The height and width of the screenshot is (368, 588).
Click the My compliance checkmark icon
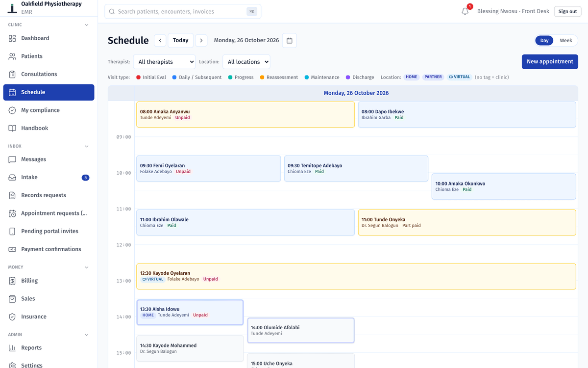click(x=12, y=110)
